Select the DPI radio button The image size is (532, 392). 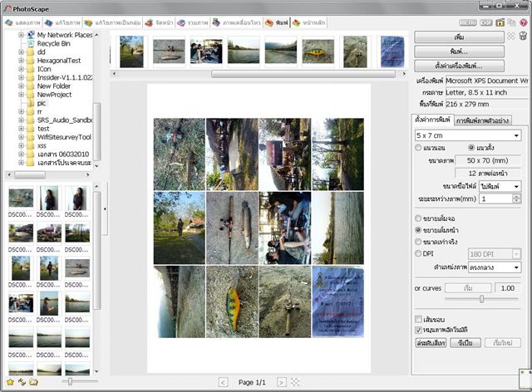coord(418,253)
